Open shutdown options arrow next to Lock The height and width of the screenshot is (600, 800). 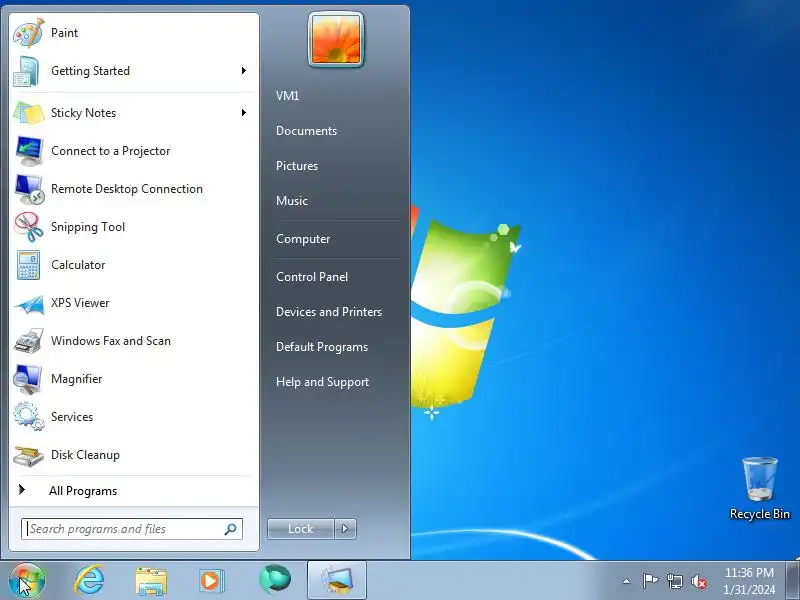pos(345,529)
